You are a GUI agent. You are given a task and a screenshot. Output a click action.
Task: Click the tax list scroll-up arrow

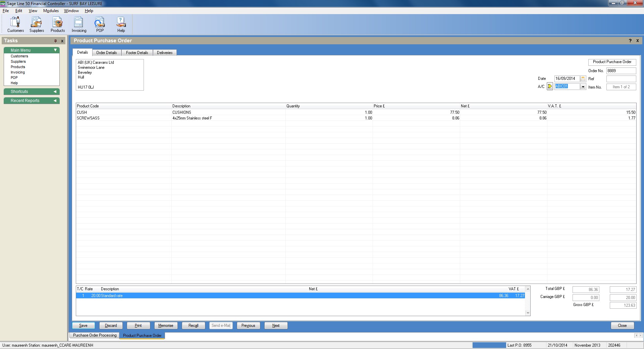(528, 289)
